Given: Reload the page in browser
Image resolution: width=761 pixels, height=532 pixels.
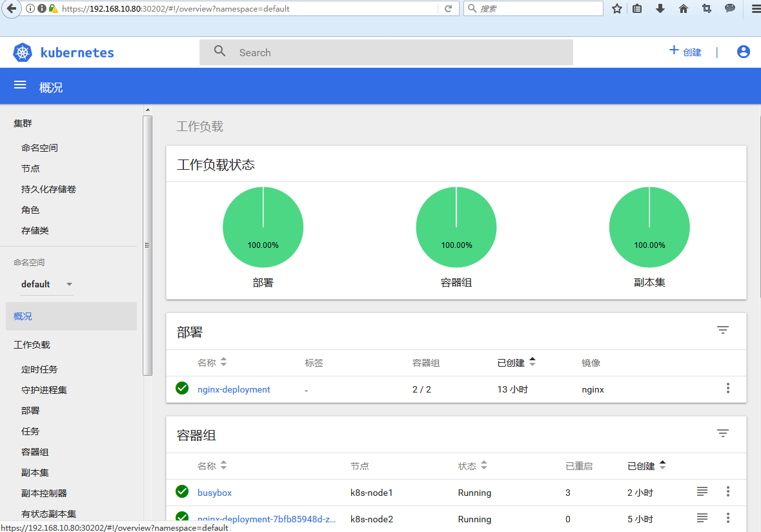Looking at the screenshot, I should 448,9.
